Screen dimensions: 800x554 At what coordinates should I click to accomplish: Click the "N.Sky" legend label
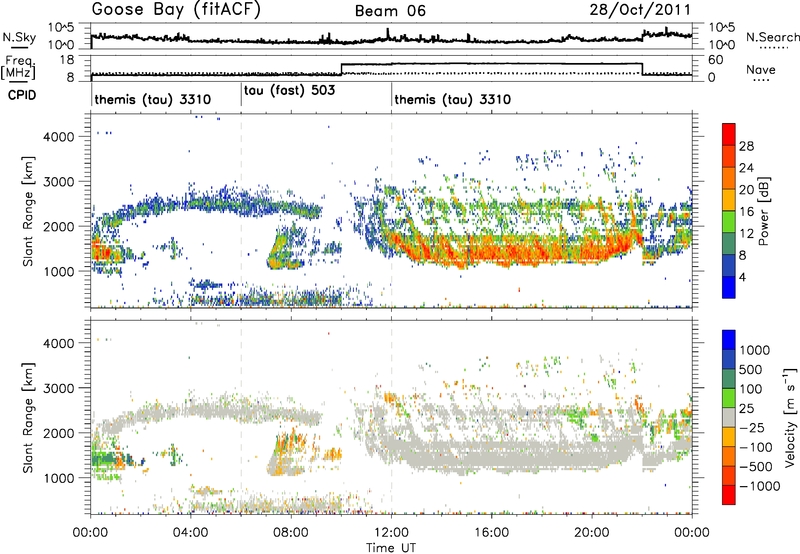[x=19, y=37]
